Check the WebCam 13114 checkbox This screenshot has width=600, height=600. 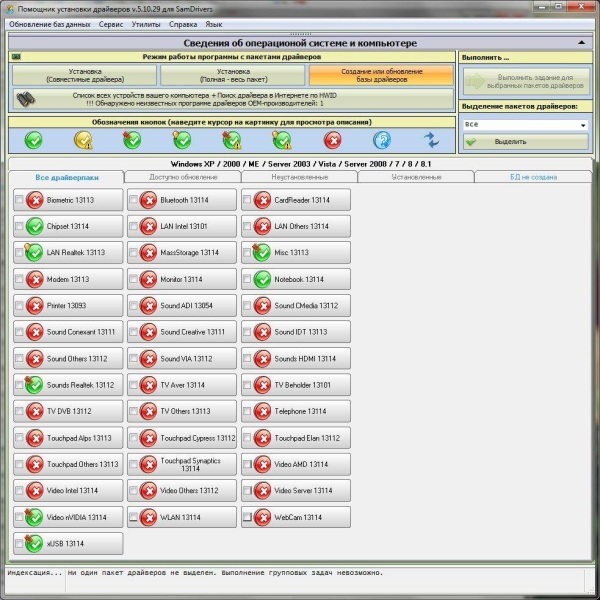click(x=247, y=517)
